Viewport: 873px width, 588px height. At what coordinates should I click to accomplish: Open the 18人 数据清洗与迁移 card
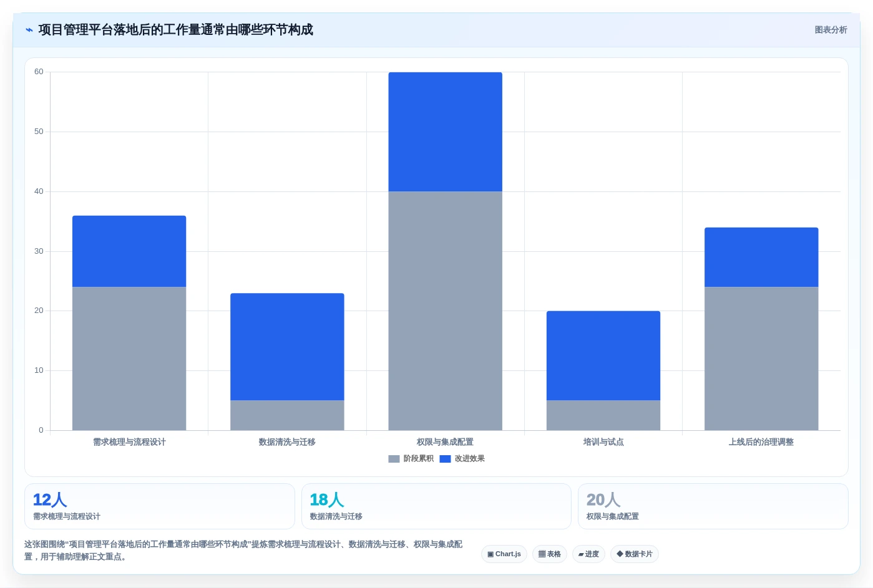pyautogui.click(x=436, y=506)
